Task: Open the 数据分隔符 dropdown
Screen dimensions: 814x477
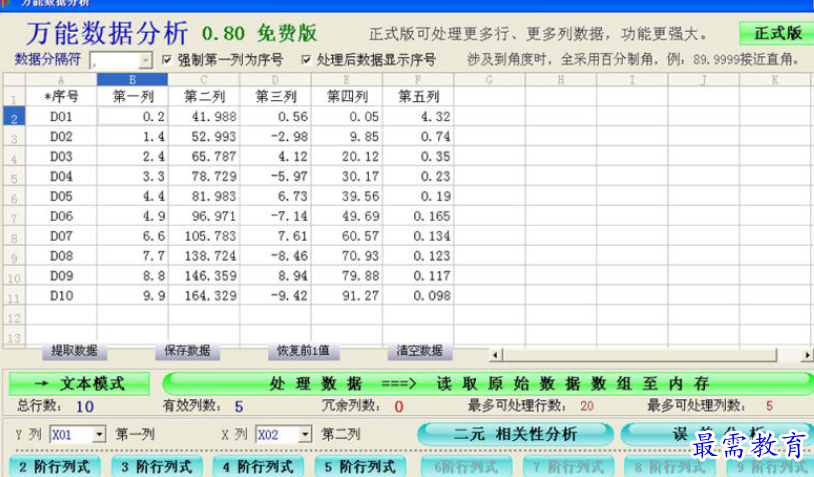Action: coord(145,61)
